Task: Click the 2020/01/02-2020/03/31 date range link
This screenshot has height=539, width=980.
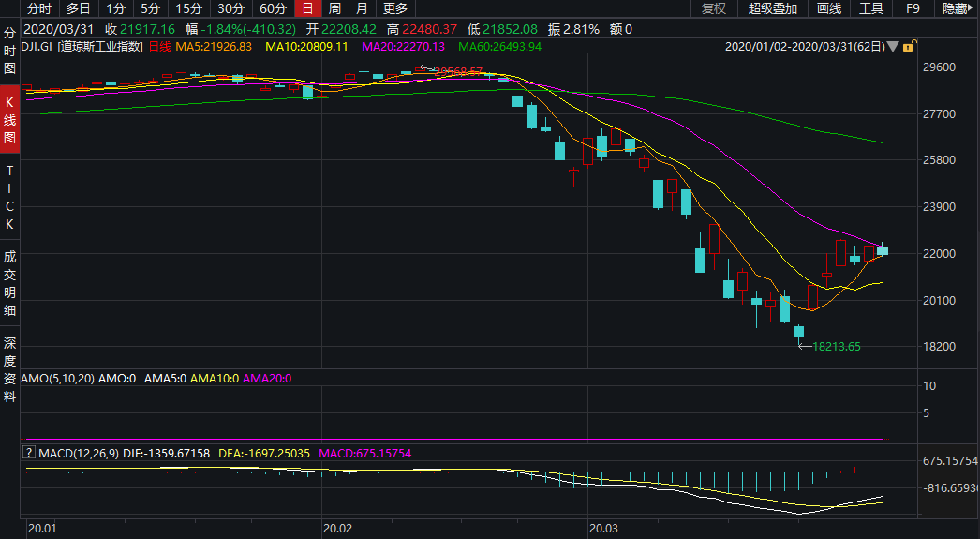Action: coord(805,47)
